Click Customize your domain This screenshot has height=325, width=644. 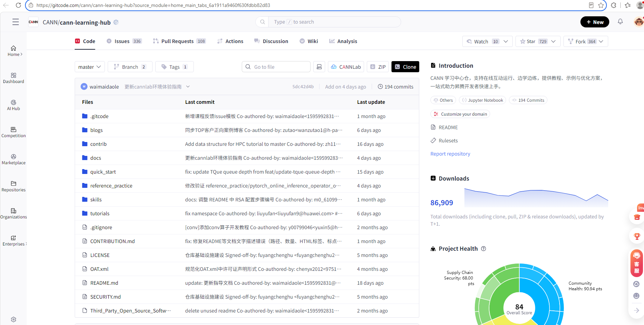[x=460, y=114]
